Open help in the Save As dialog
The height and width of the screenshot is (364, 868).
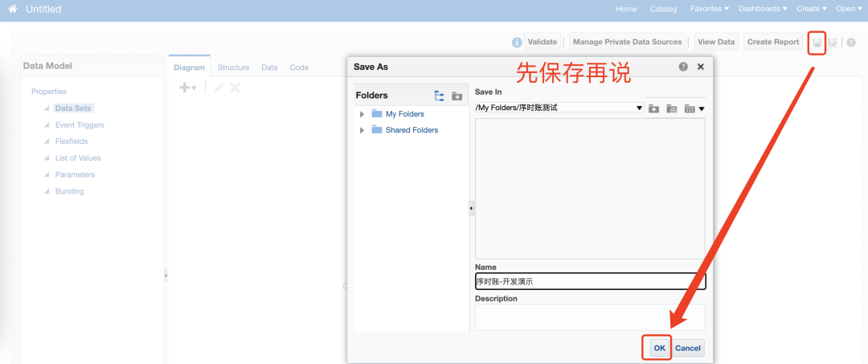point(684,67)
